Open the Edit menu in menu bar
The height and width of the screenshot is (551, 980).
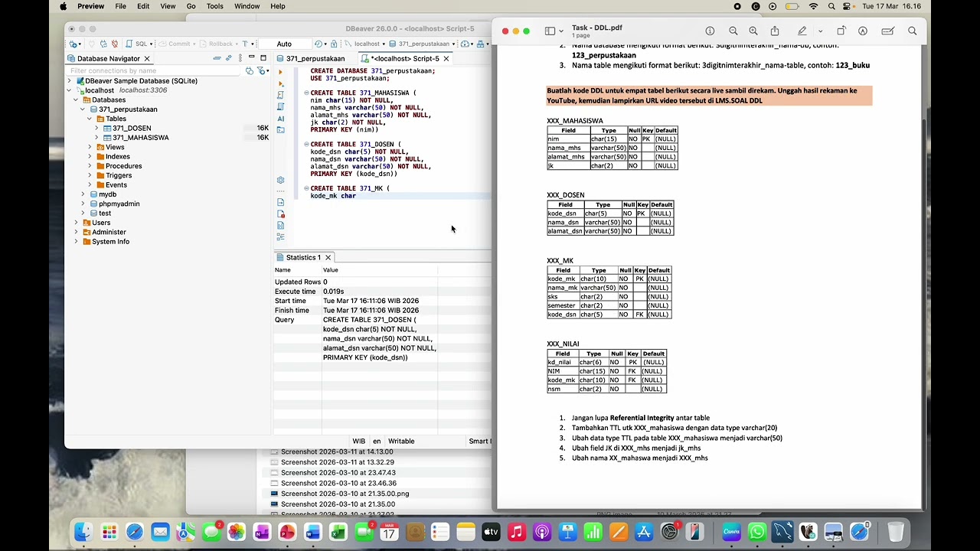click(143, 6)
